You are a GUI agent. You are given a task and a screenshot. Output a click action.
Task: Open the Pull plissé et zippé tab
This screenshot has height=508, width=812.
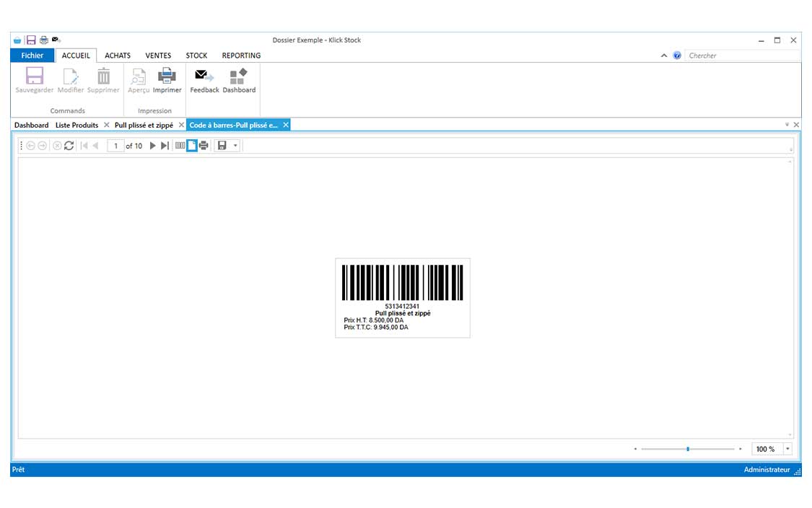coord(144,126)
